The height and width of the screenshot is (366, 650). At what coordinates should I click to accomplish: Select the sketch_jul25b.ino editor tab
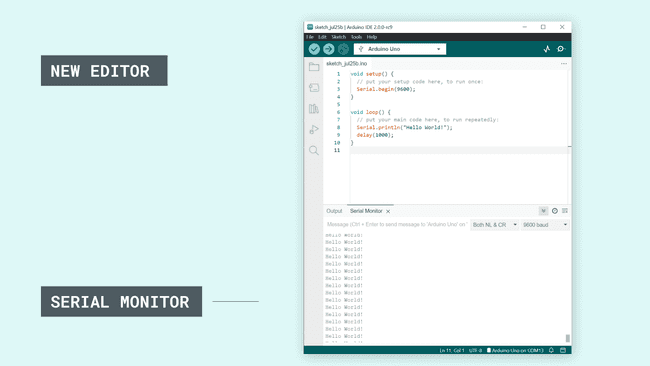347,63
